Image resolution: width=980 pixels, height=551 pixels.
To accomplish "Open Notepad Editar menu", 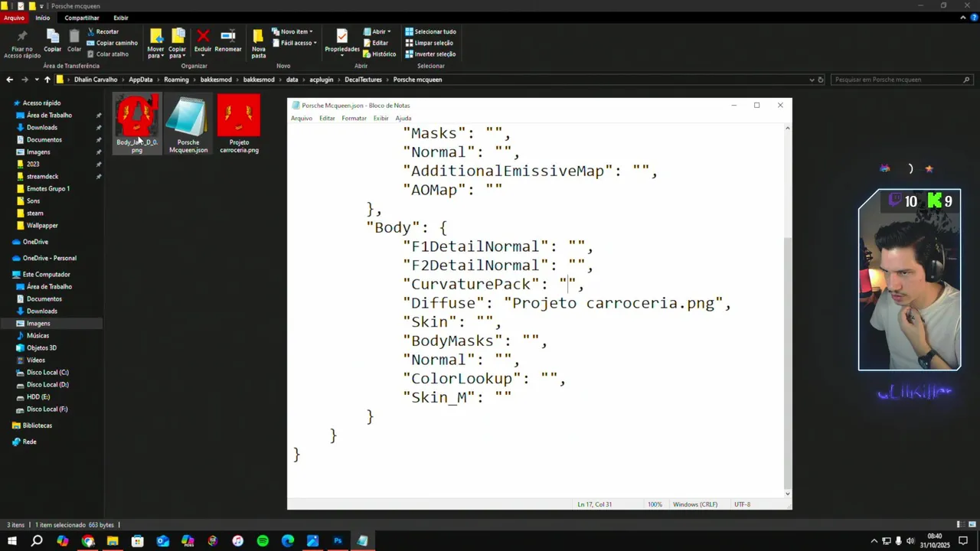I will pyautogui.click(x=327, y=118).
